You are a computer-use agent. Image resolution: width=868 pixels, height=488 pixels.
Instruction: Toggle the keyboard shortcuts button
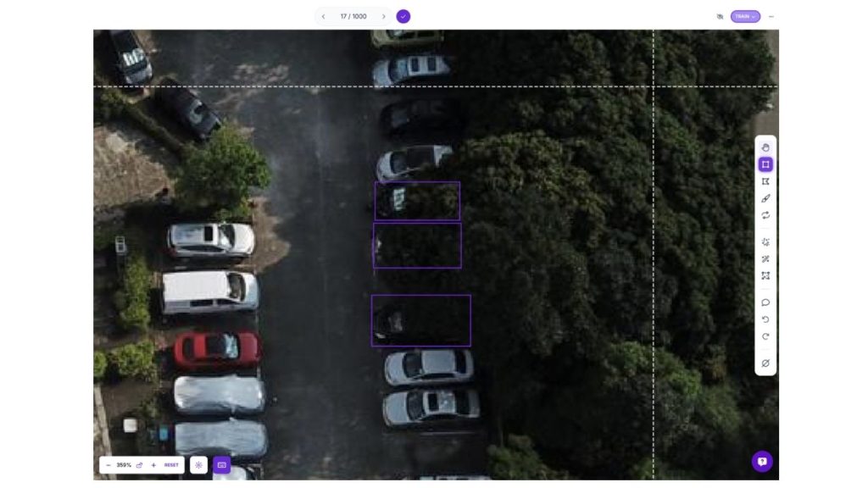click(221, 465)
